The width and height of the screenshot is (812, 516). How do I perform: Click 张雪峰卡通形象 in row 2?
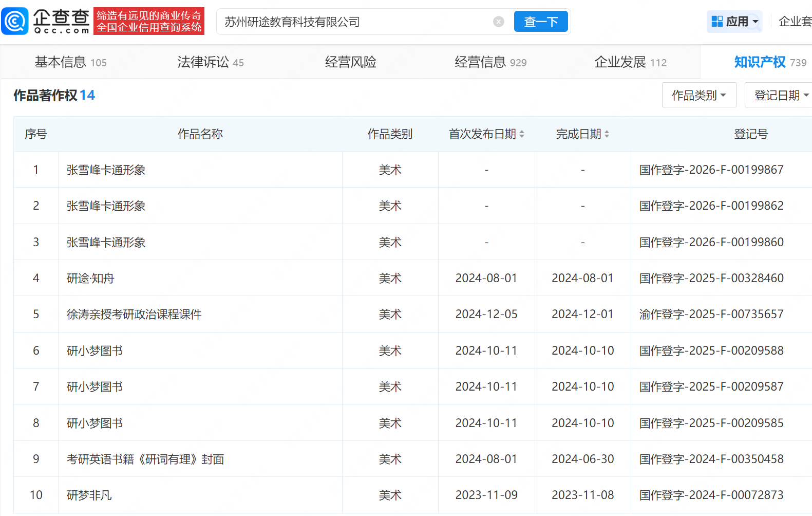[106, 206]
